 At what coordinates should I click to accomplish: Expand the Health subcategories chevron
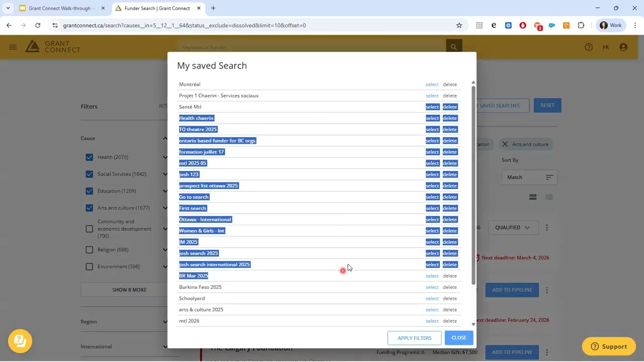(165, 157)
